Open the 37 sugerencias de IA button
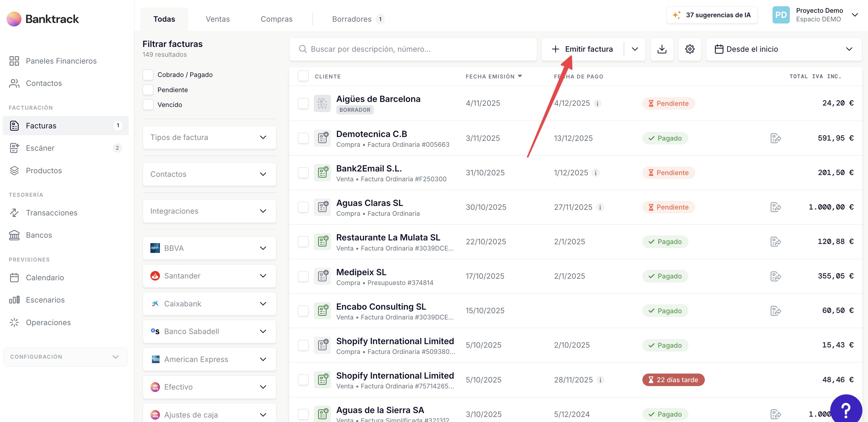 coord(712,15)
